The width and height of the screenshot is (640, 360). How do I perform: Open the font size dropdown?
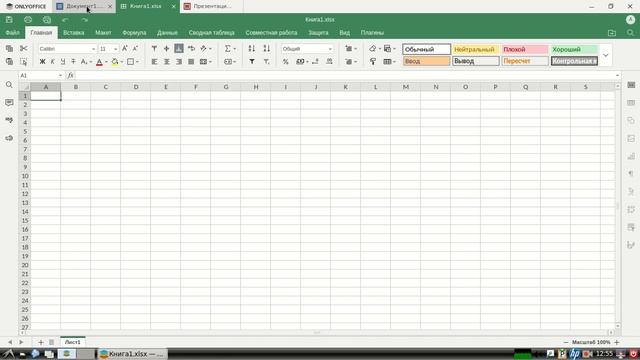(116, 49)
